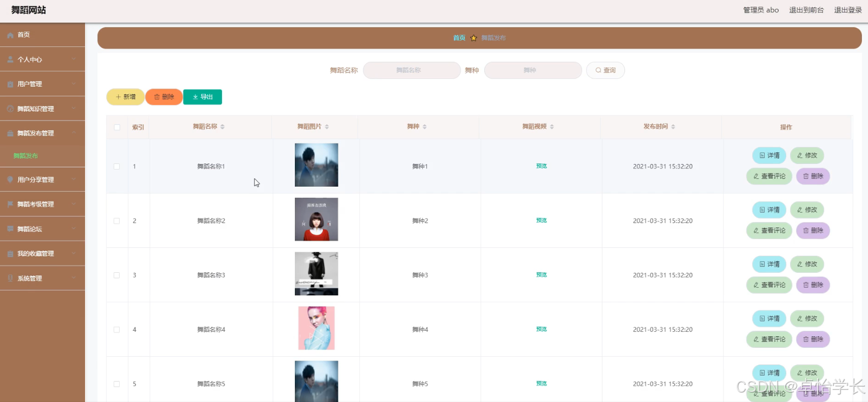
Task: Open the 用户管理 menu label
Action: pos(30,84)
